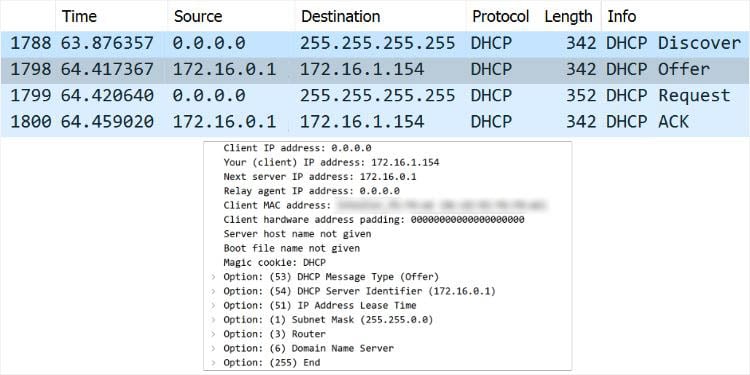
Task: Select the Your (client) IP address field
Action: click(331, 163)
